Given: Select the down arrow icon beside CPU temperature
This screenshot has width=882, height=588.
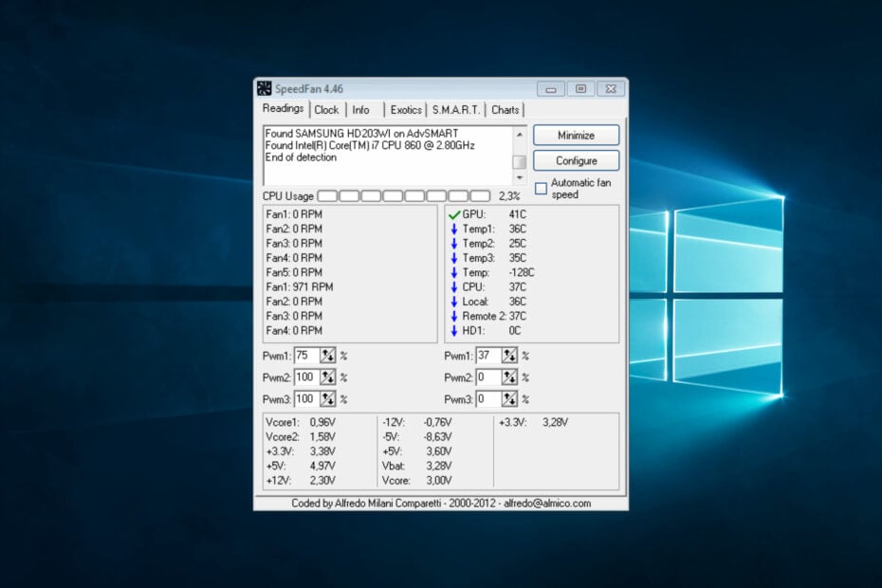Looking at the screenshot, I should point(454,286).
